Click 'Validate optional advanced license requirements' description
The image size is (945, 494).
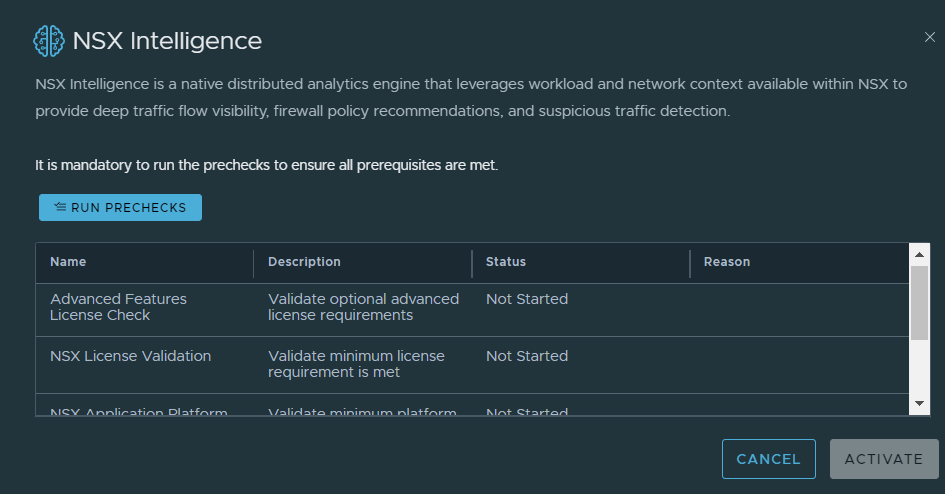coord(363,307)
